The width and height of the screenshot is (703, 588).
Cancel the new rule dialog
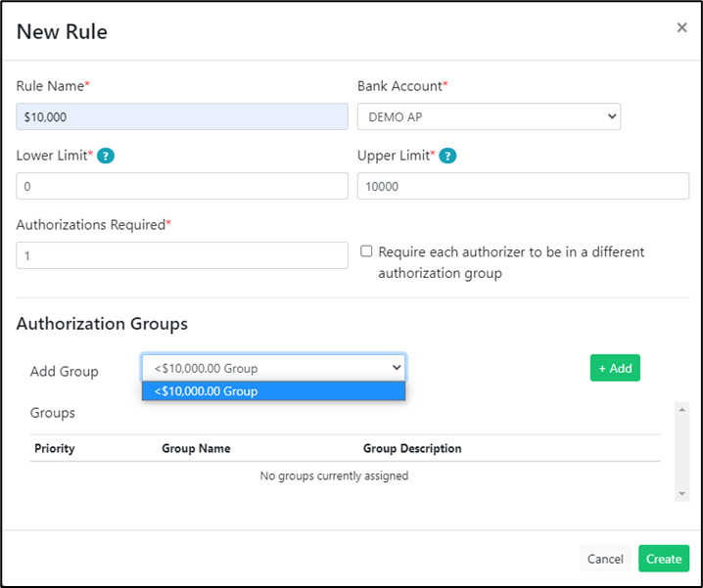[605, 559]
